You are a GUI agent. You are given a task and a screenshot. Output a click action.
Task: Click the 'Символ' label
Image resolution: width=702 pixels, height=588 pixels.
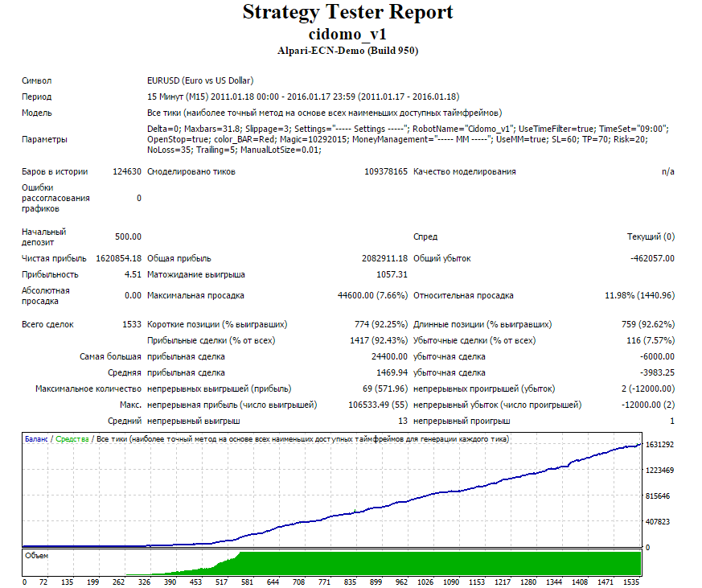pyautogui.click(x=37, y=80)
